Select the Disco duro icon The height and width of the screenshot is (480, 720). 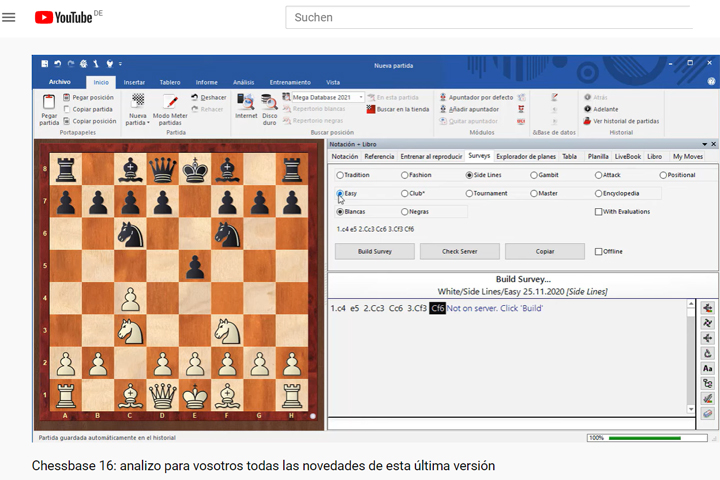tap(269, 101)
